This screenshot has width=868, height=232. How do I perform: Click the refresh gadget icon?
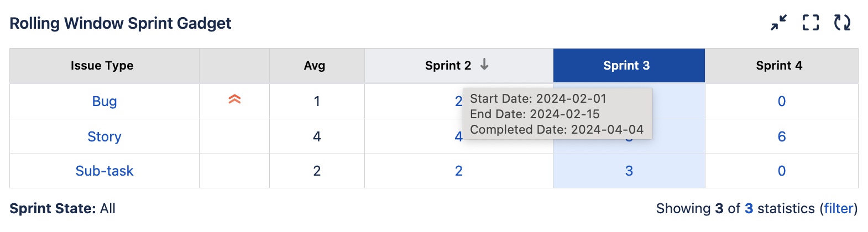coord(842,23)
